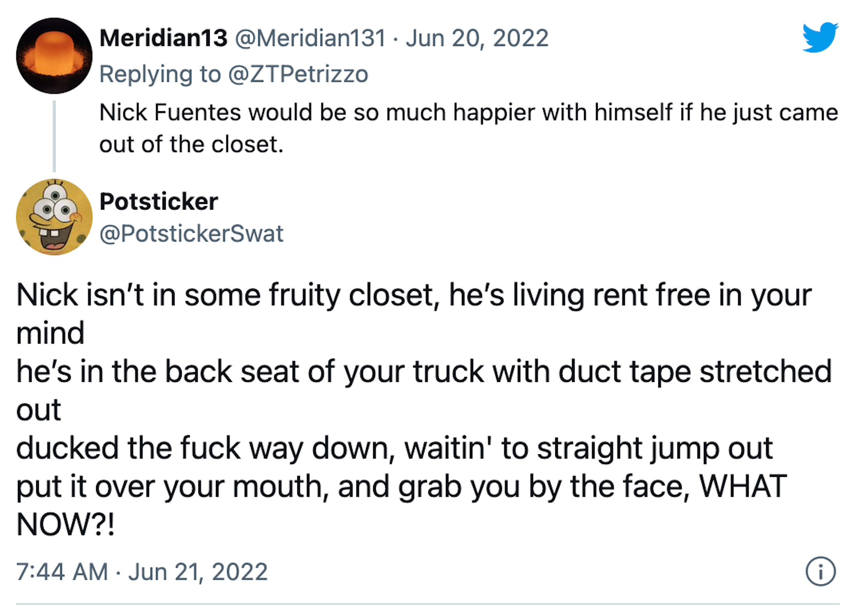Click the phrase "out of the closet."
This screenshot has height=616, width=856.
191,144
